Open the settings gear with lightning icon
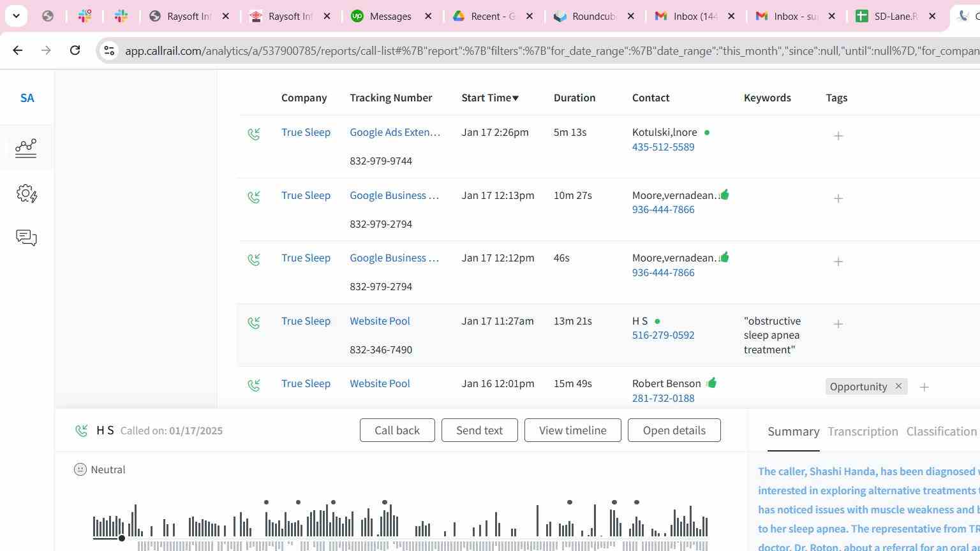Screen dimensions: 980x551 point(26,193)
